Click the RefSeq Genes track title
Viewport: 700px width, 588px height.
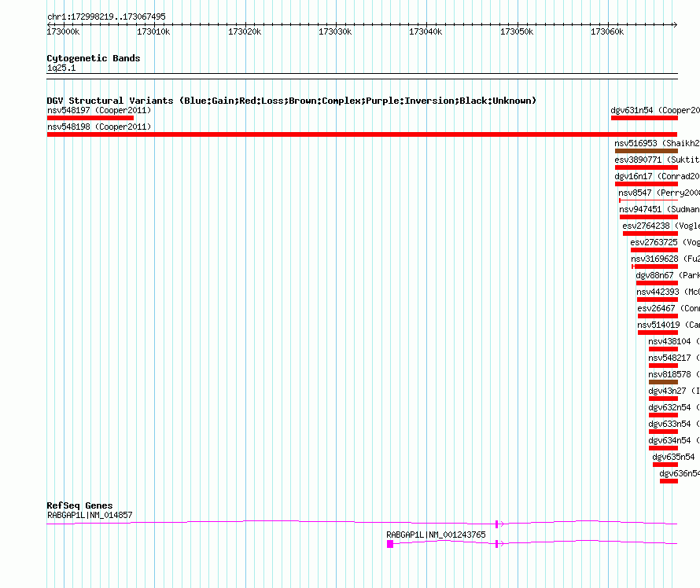coord(79,505)
